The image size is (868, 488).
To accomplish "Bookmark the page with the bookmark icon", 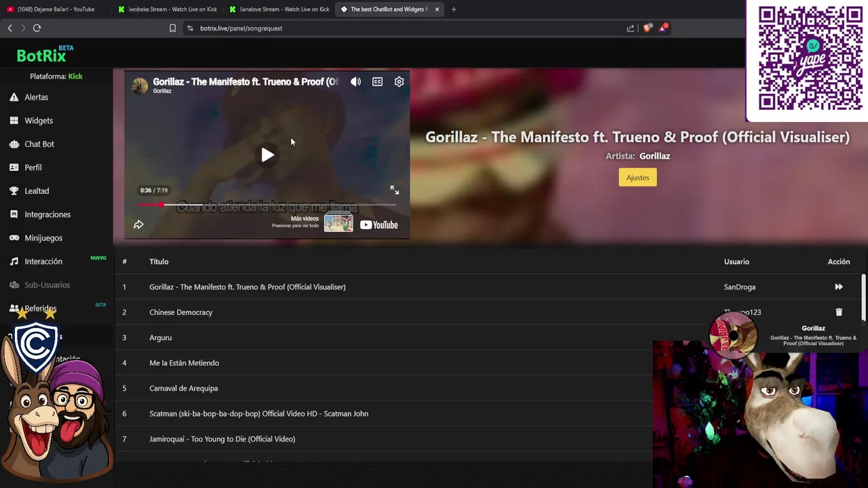I will click(x=172, y=28).
